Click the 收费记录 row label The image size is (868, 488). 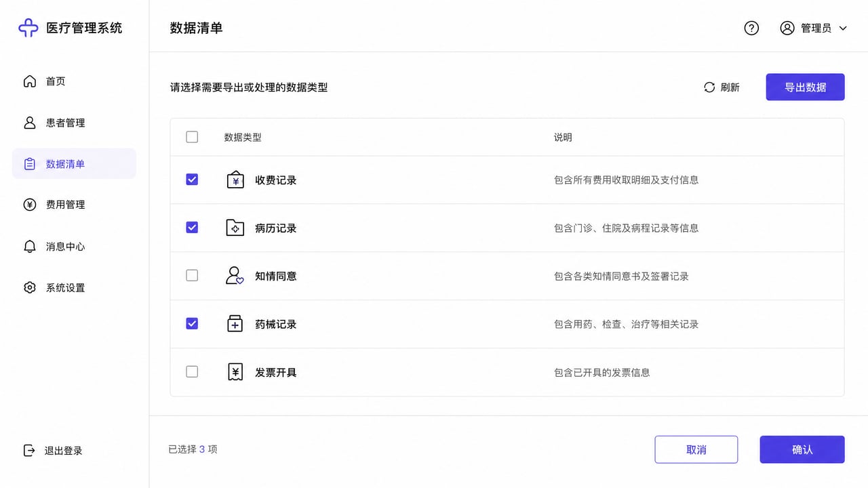pos(276,180)
